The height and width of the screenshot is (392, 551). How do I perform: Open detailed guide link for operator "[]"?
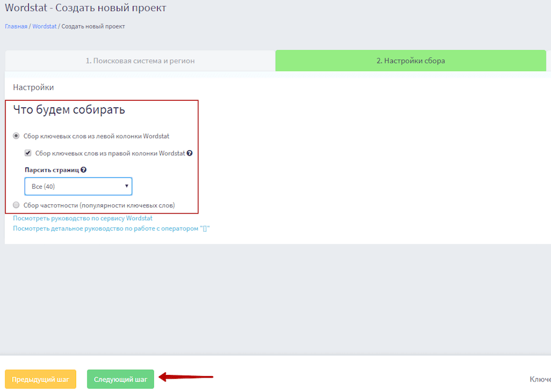[x=111, y=228]
